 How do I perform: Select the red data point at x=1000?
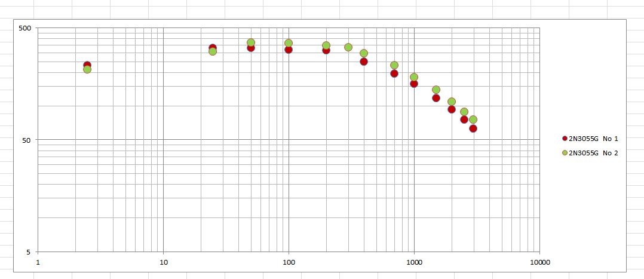414,84
